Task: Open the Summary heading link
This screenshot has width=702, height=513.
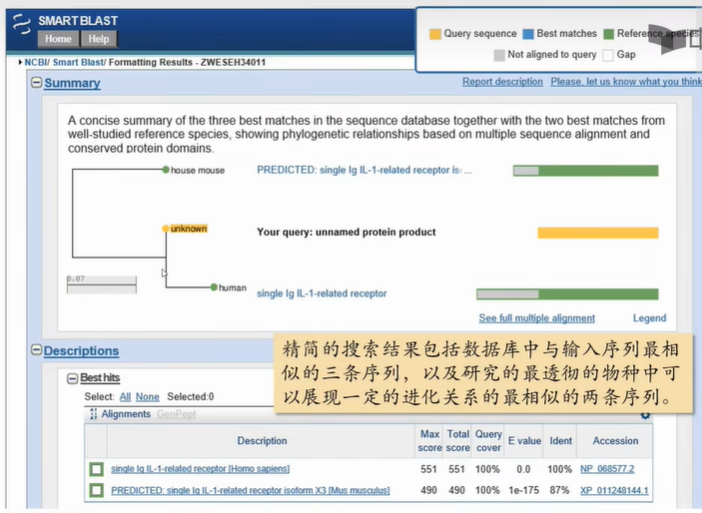Action: click(72, 83)
